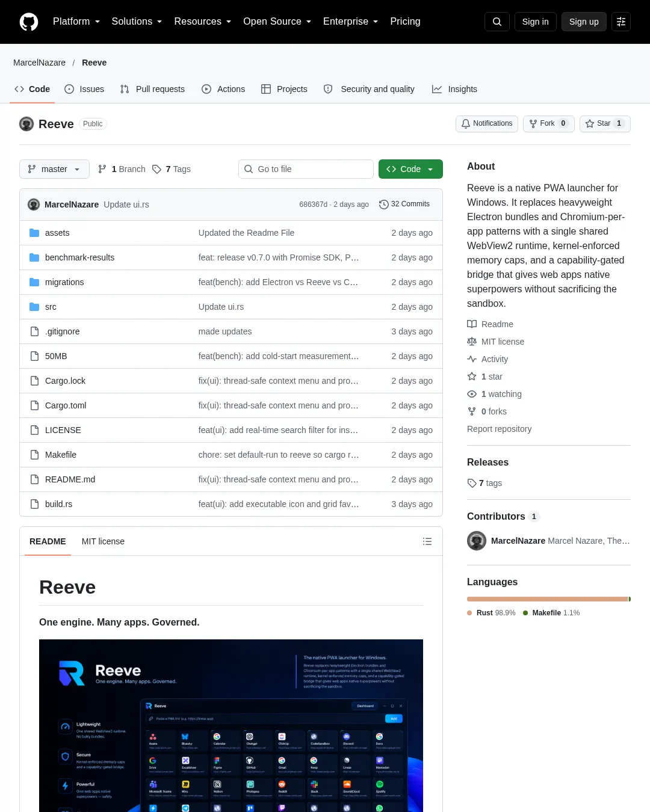Expand the Solutions menu
This screenshot has width=650, height=812.
pyautogui.click(x=137, y=22)
